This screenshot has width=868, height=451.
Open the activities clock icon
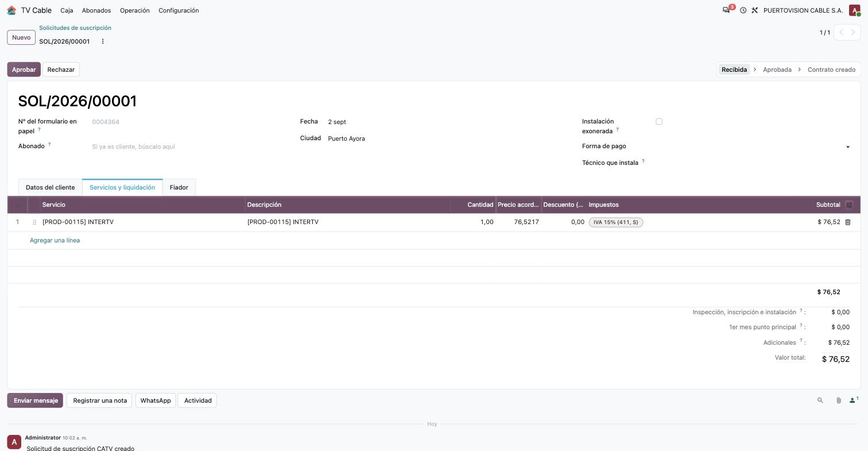click(743, 10)
